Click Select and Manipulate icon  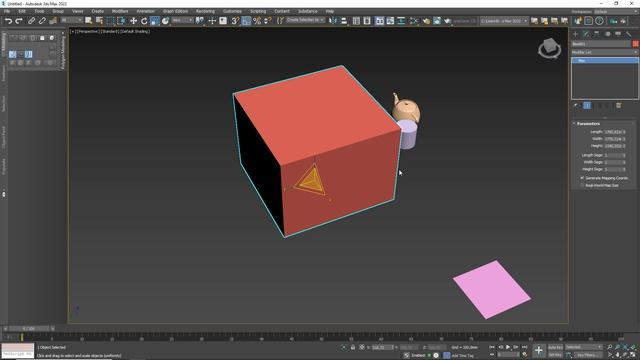[x=212, y=21]
